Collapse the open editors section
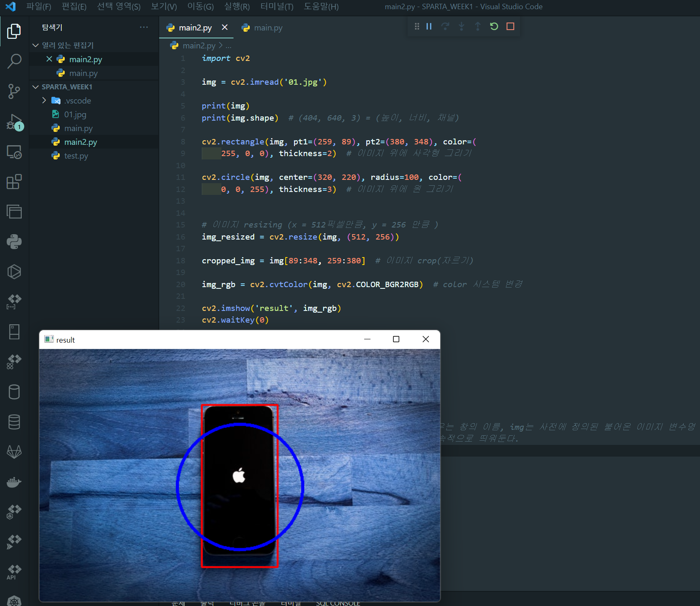 [36, 45]
